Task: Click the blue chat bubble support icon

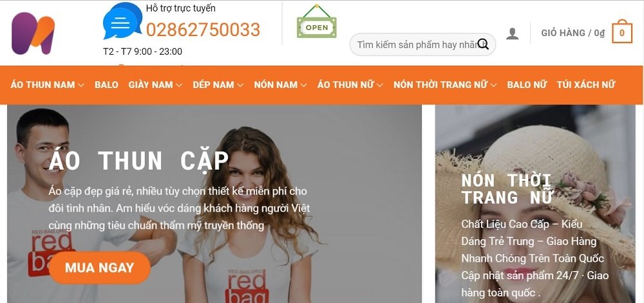Action: (122, 21)
